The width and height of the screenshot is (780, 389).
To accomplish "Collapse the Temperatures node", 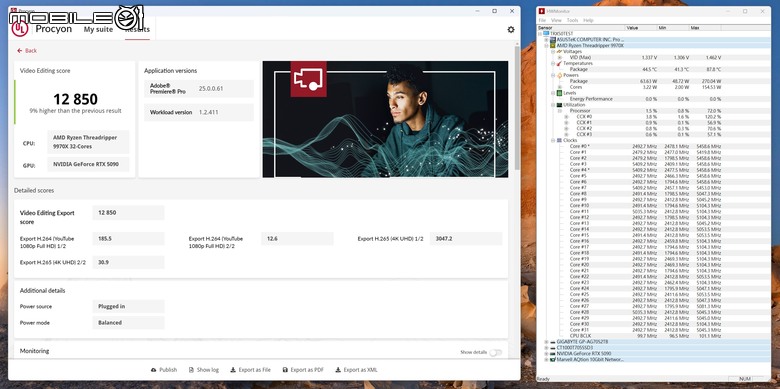I will tap(552, 63).
